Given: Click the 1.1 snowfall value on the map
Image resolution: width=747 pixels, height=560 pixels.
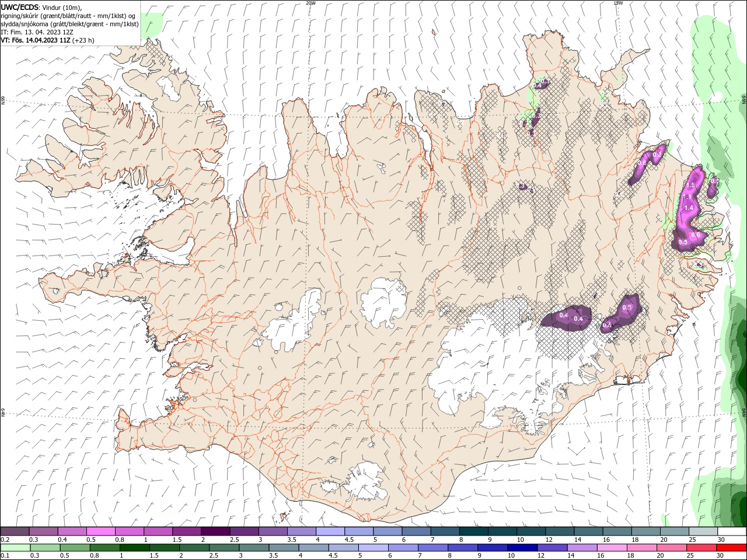Looking at the screenshot, I should click(x=687, y=197).
